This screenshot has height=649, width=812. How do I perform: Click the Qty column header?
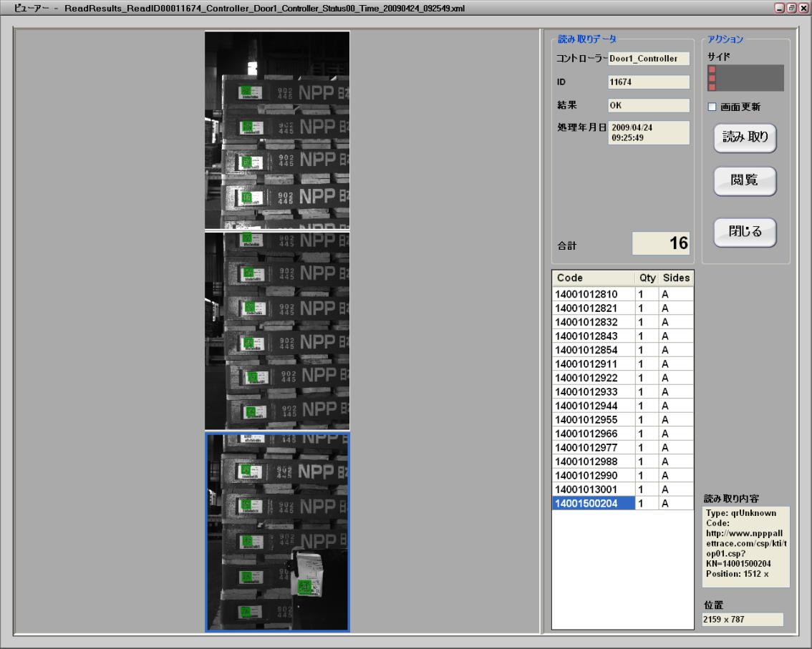tap(647, 278)
